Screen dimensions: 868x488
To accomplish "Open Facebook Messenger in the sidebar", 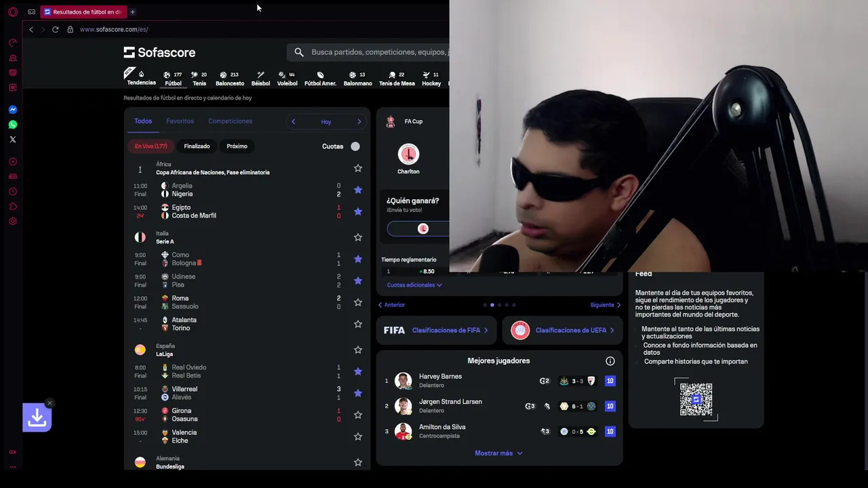I will click(12, 109).
